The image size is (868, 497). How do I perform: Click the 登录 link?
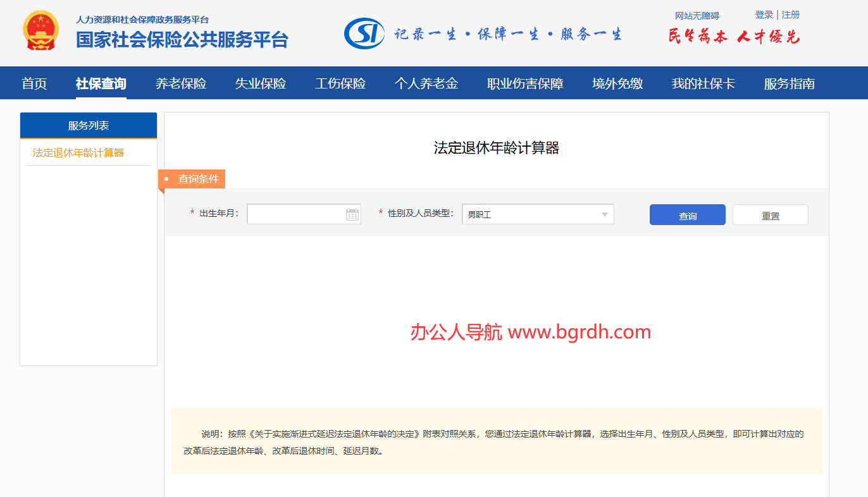[x=762, y=14]
